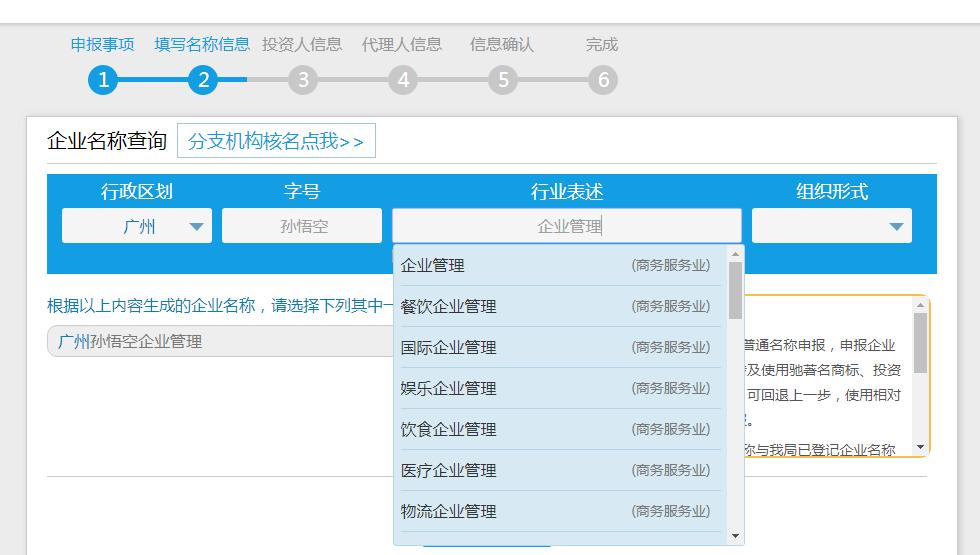Choose 物流企业管理 suggestion

point(561,511)
